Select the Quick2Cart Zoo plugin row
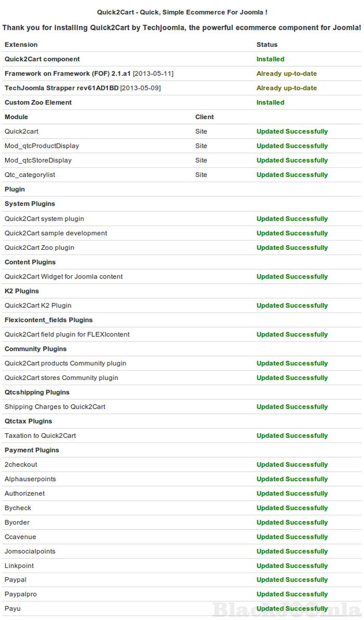The image size is (364, 620). (40, 248)
